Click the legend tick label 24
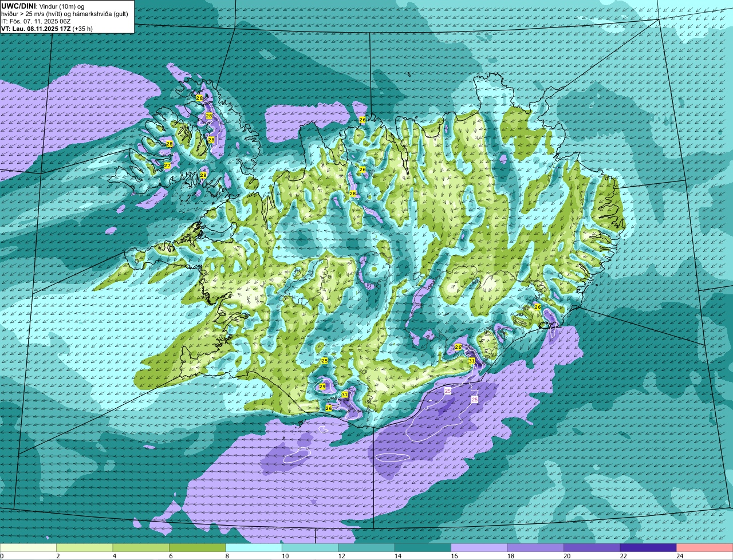 point(679,556)
